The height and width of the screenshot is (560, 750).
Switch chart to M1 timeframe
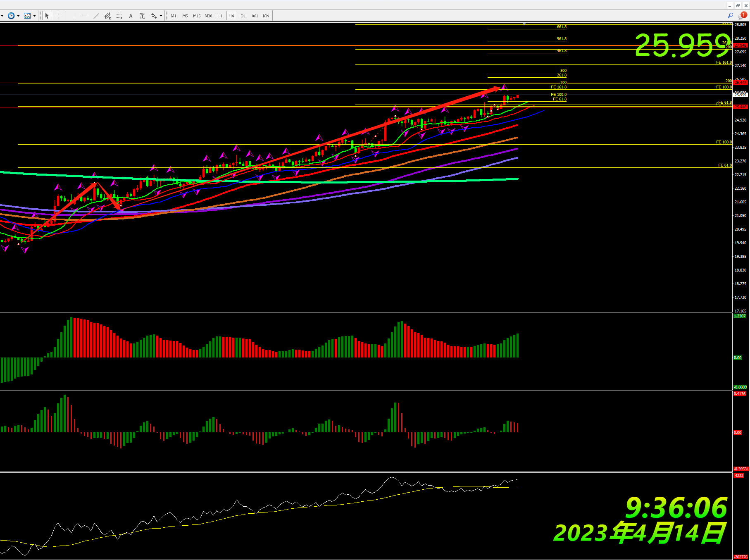click(x=174, y=16)
